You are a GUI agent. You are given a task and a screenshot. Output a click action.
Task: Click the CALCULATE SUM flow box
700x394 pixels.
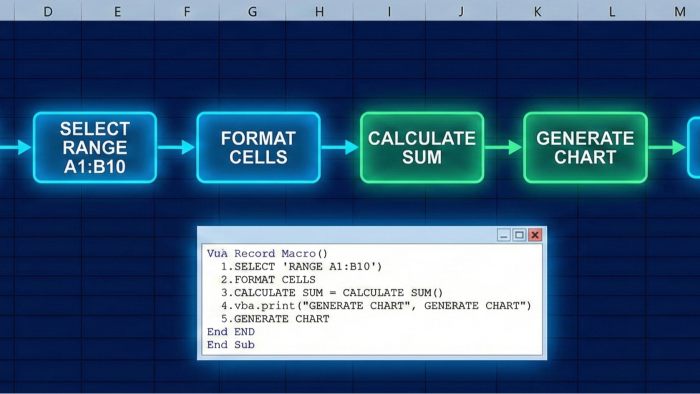422,148
